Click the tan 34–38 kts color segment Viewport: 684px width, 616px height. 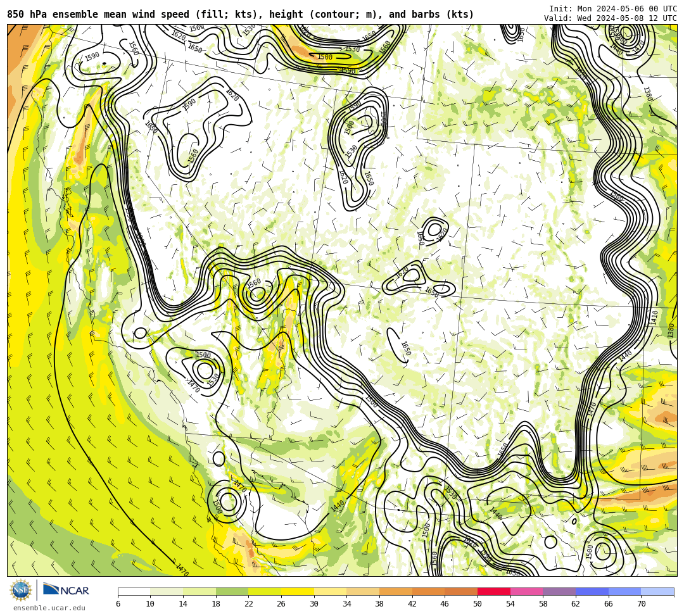363,591
